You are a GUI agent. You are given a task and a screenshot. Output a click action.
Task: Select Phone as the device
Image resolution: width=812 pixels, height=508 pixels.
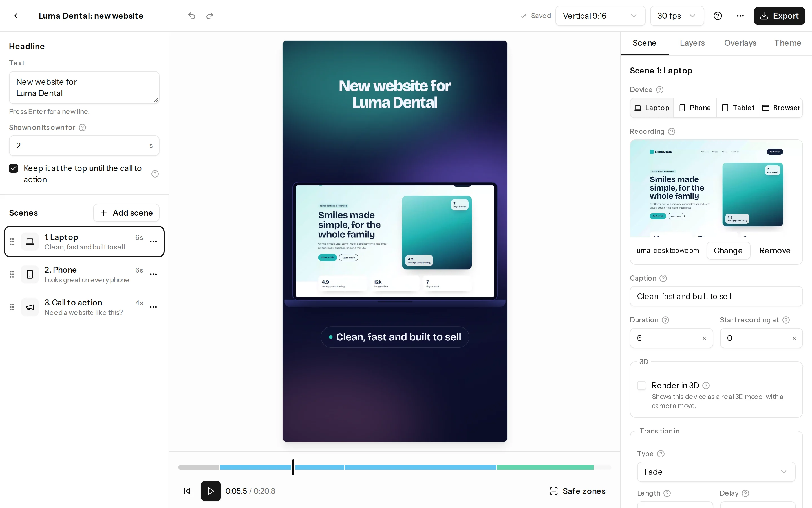tap(694, 108)
